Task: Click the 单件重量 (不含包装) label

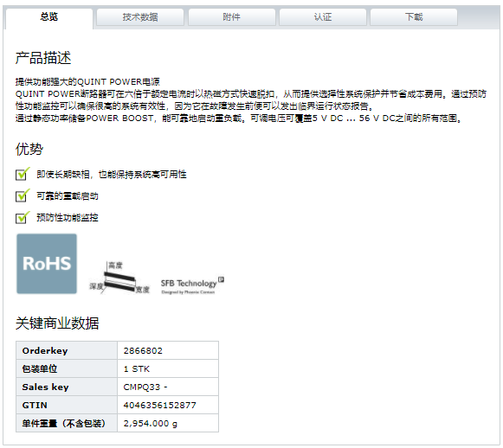Action: pos(63,424)
